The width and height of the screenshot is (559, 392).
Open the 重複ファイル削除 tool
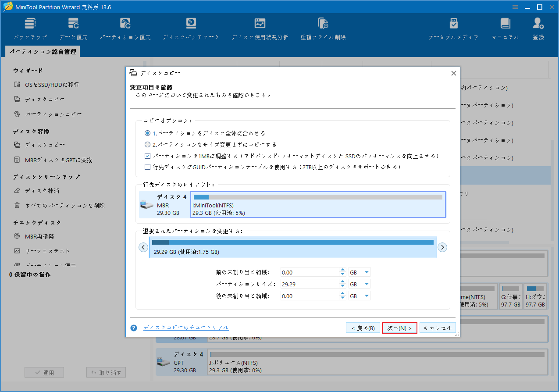click(x=323, y=27)
